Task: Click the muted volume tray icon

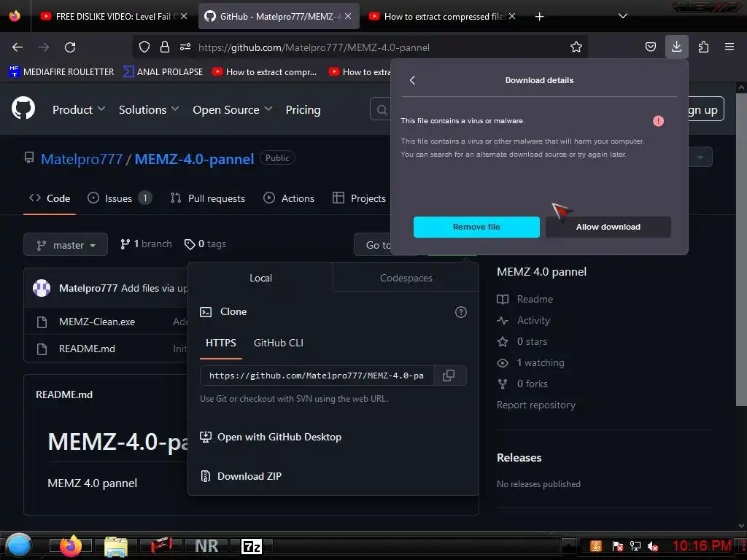Action: pyautogui.click(x=652, y=546)
